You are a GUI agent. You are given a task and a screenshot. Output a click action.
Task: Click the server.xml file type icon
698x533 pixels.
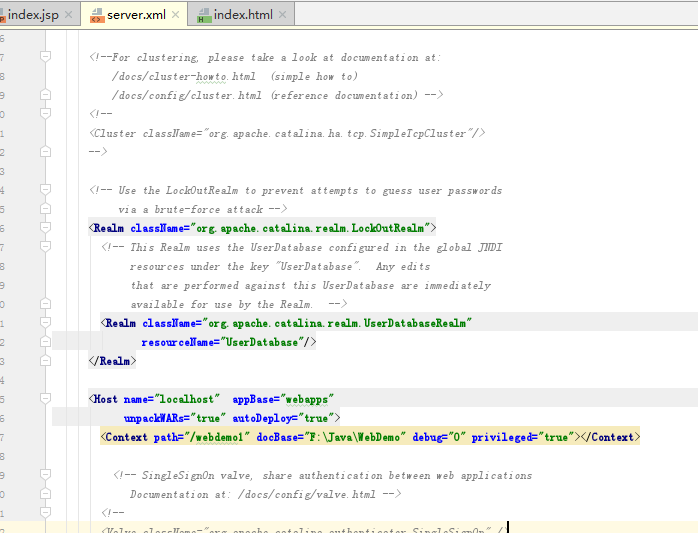tap(97, 16)
